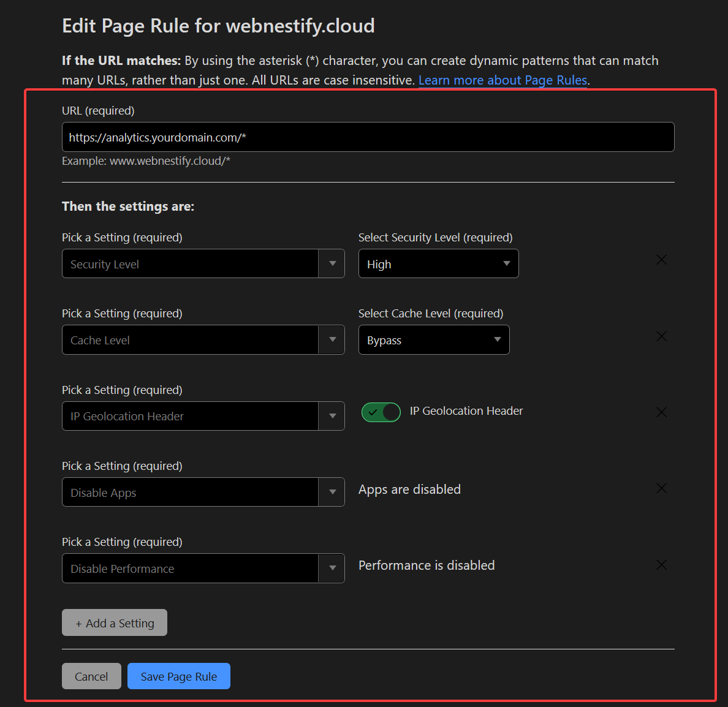This screenshot has height=707, width=728.
Task: Click the Disable Performance dropdown arrow icon
Action: coord(332,569)
